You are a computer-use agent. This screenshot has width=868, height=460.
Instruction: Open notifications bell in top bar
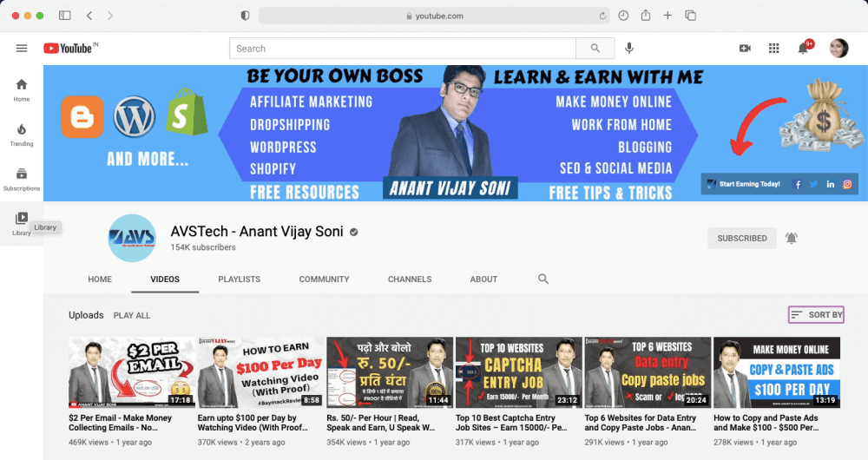coord(804,48)
